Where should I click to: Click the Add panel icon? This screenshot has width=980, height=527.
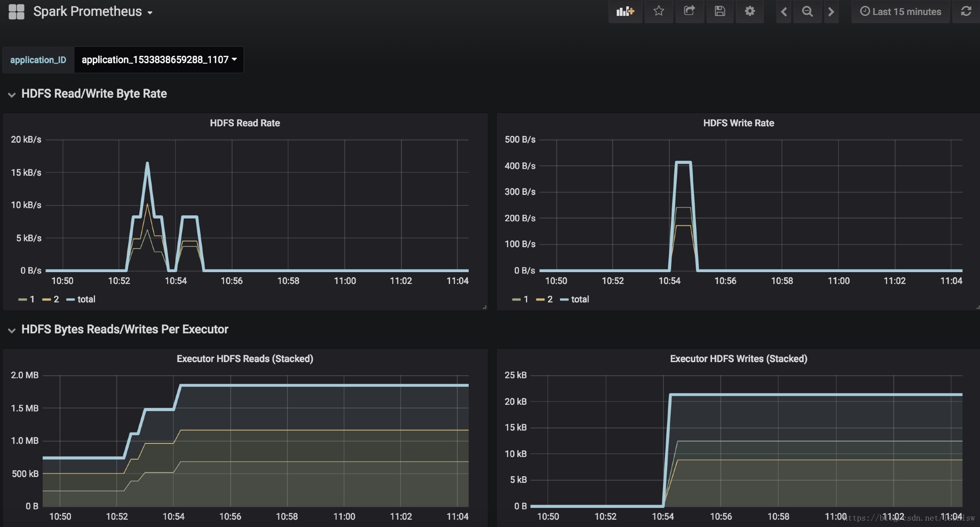click(625, 11)
